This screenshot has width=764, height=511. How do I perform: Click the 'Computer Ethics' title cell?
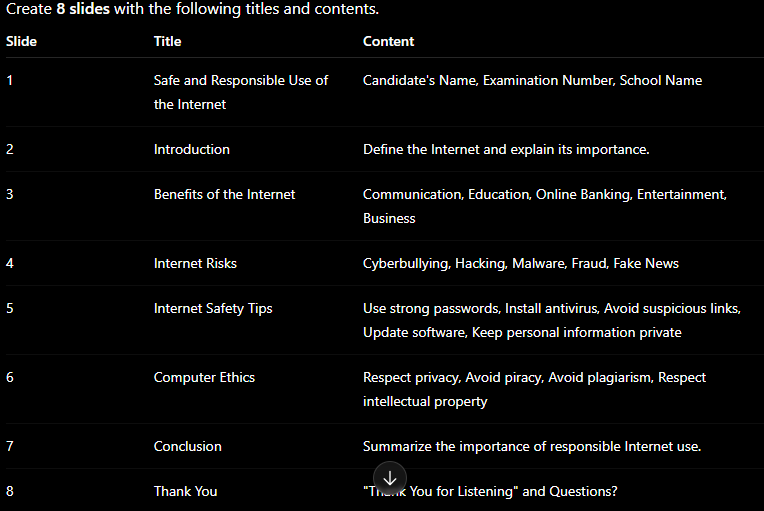click(x=204, y=378)
